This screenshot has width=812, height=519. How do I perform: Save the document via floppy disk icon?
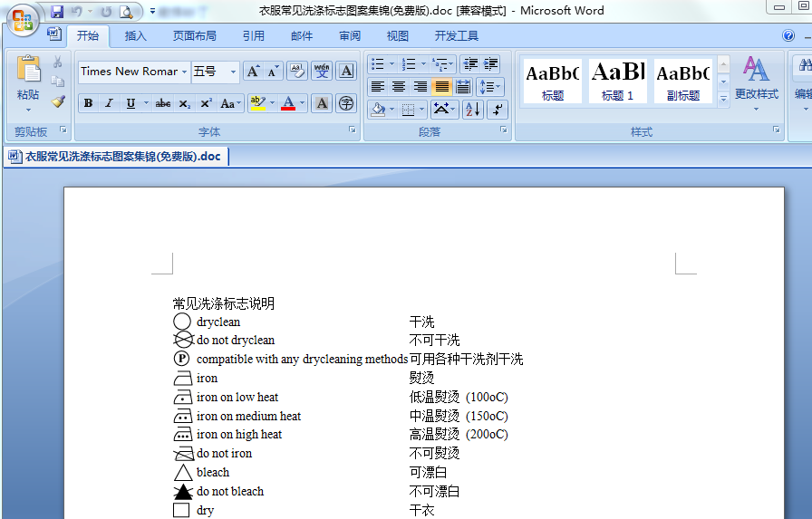57,12
